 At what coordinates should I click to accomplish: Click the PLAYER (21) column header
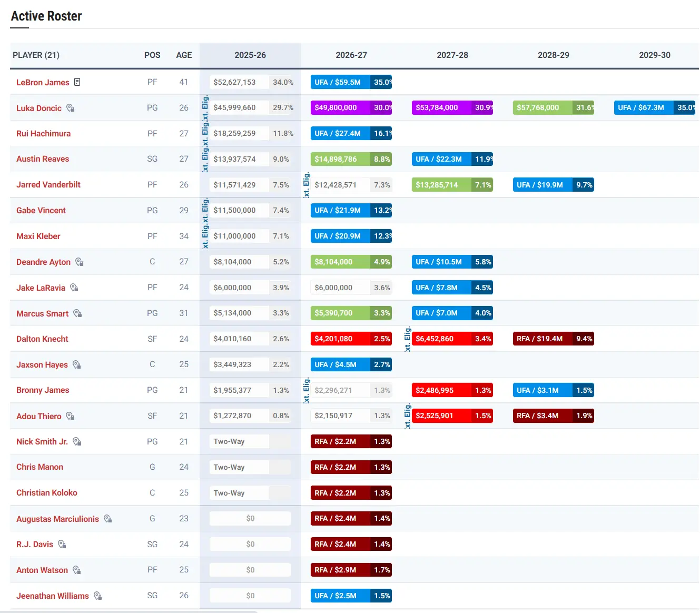36,55
